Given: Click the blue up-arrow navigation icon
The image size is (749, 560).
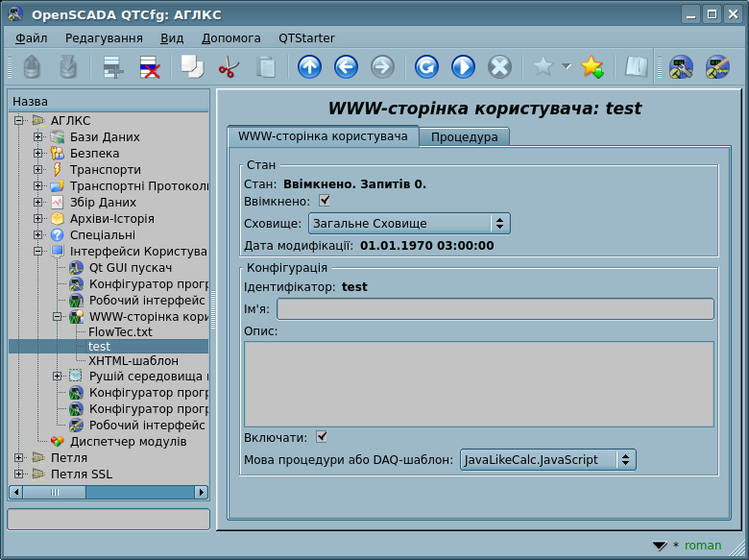Looking at the screenshot, I should [x=309, y=67].
